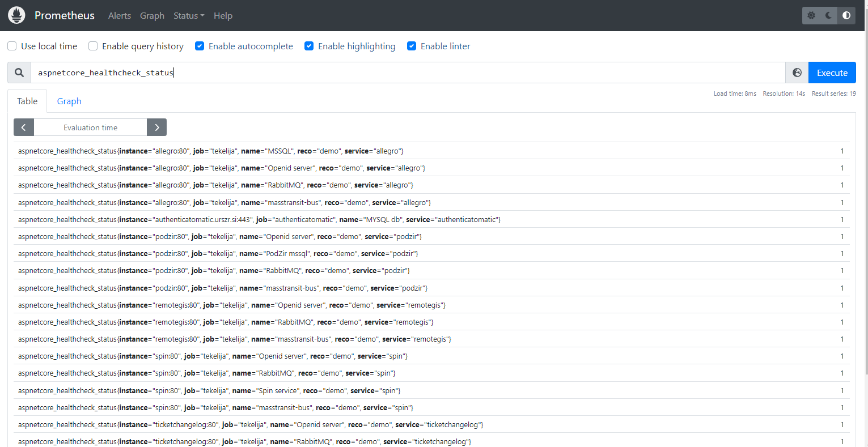The height and width of the screenshot is (447, 868).
Task: Select the light theme gear icon
Action: point(811,15)
